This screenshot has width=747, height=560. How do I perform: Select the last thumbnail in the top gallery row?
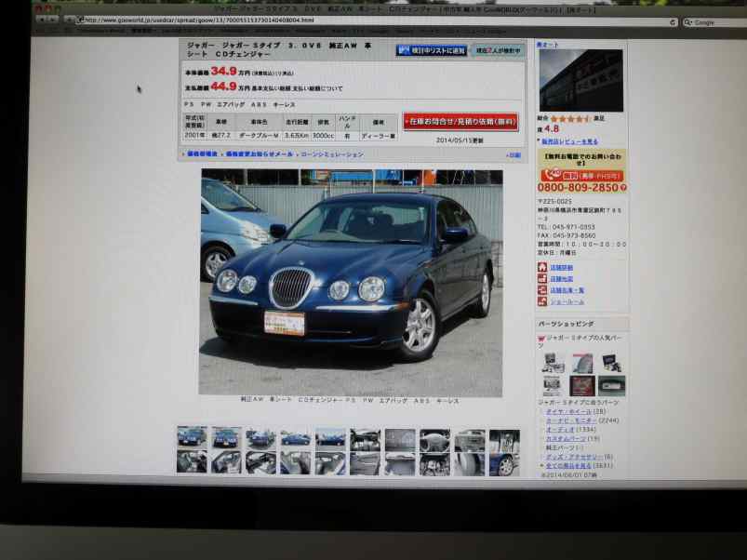click(504, 441)
